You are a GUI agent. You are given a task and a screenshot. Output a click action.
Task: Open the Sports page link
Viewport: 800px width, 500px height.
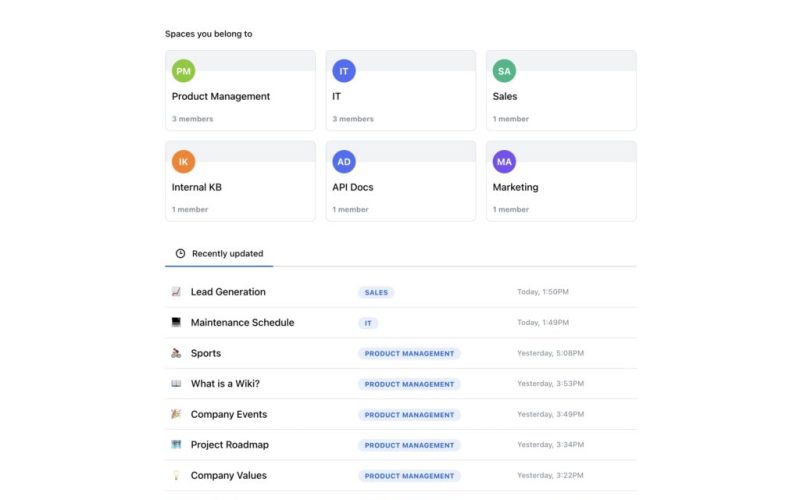tap(206, 353)
